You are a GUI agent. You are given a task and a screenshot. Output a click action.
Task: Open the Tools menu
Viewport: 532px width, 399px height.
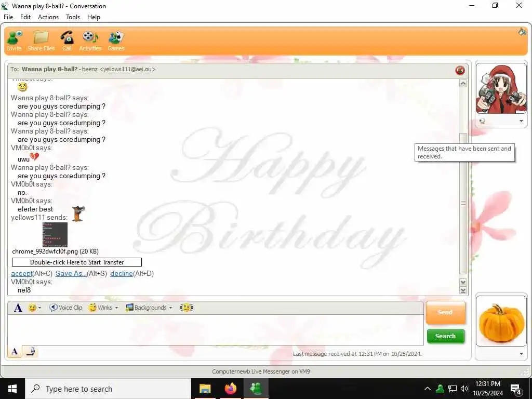point(73,17)
